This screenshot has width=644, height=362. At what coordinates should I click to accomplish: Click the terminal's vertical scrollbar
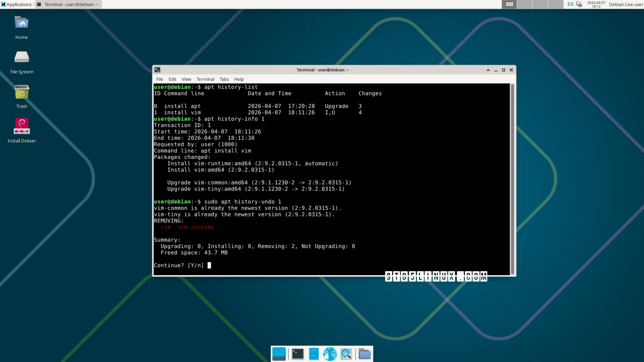tap(512, 179)
